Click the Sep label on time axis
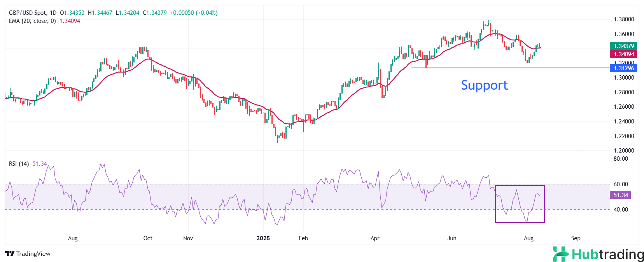The image size is (644, 262). coord(576,238)
